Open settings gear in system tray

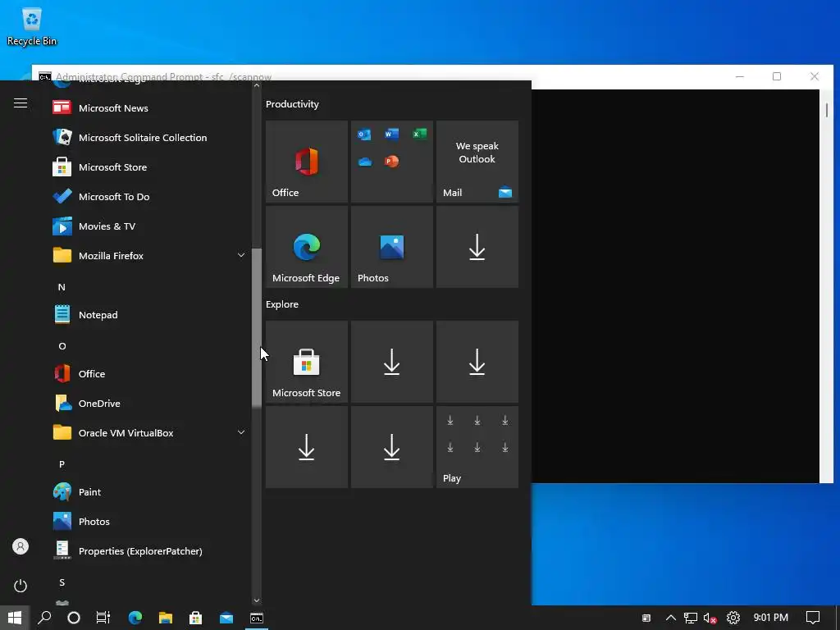coord(733,618)
